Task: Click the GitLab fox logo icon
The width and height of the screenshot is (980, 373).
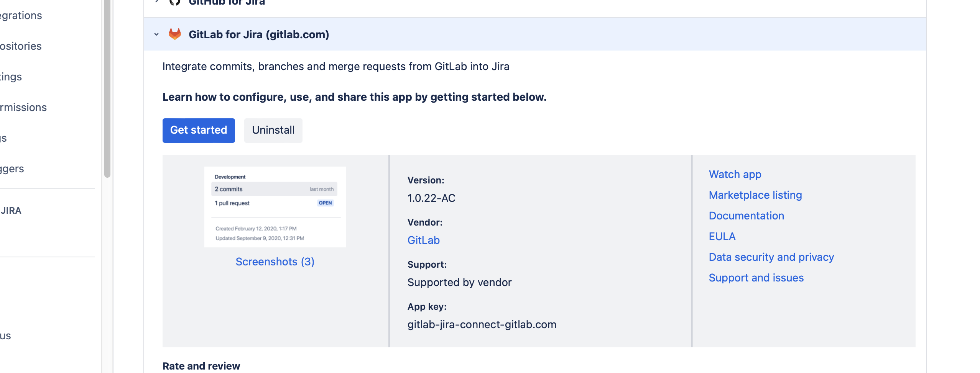Action: pos(175,34)
